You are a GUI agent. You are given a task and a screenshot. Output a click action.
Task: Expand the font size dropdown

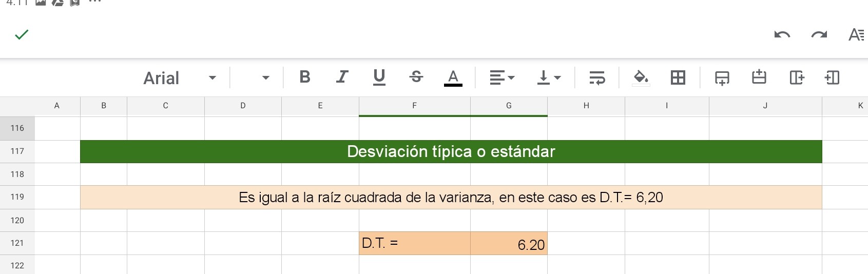[x=257, y=78]
